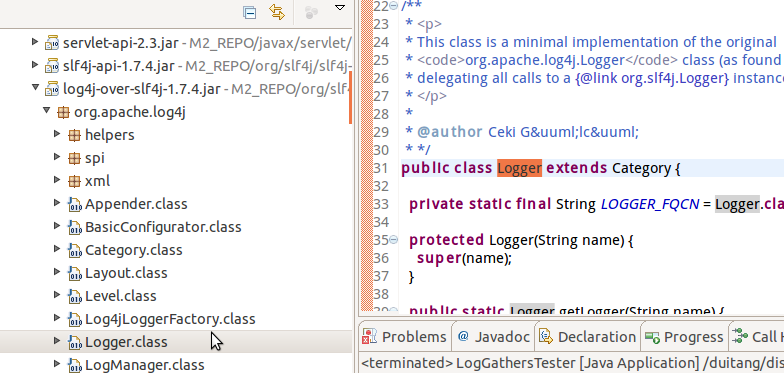Fold the Javadoc comment at line 22
The height and width of the screenshot is (373, 784).
(394, 6)
